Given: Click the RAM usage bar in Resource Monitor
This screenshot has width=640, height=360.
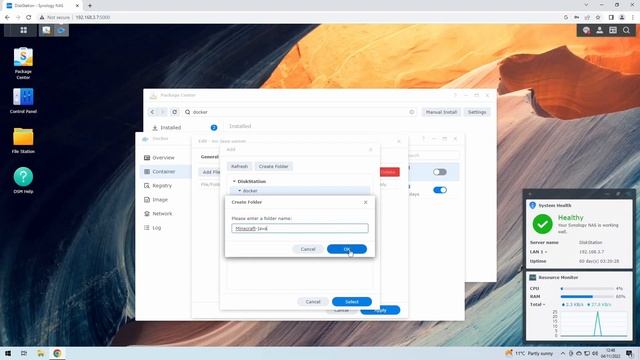Looking at the screenshot, I should [x=587, y=296].
